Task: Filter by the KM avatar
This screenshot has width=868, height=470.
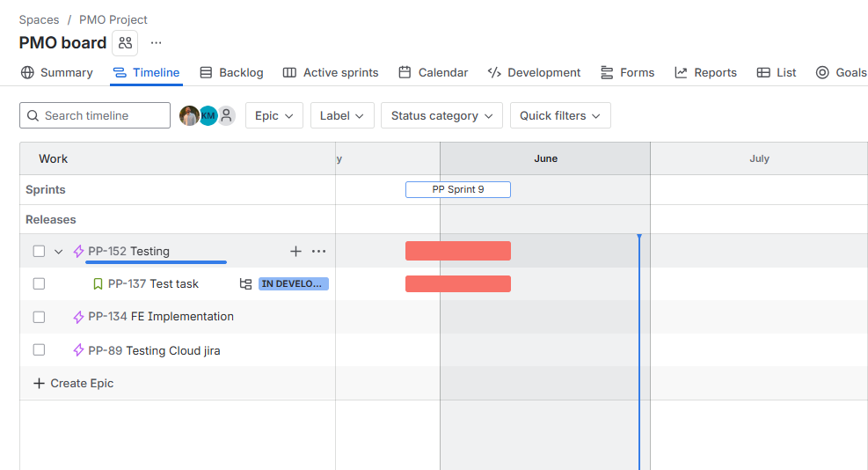Action: click(208, 115)
